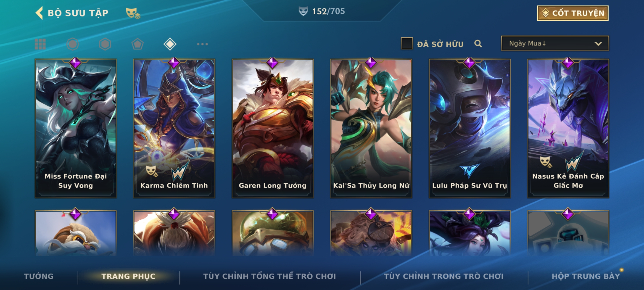Open the golden mask collection icon
This screenshot has width=644, height=290.
[133, 13]
